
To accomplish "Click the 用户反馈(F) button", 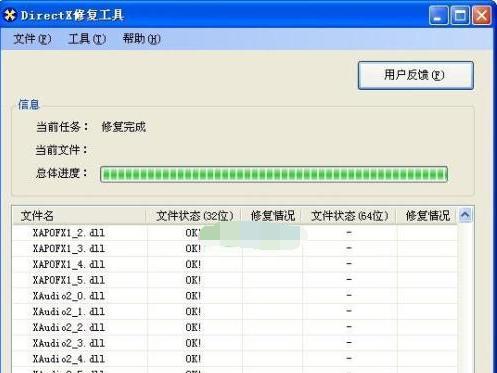I will [x=416, y=75].
